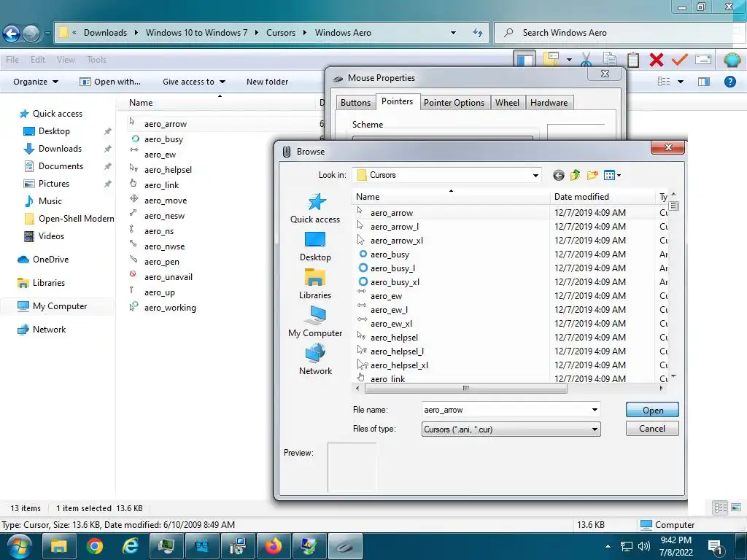Move the Browse horizontal scrollbar thumb
747x560 pixels.
[466, 388]
